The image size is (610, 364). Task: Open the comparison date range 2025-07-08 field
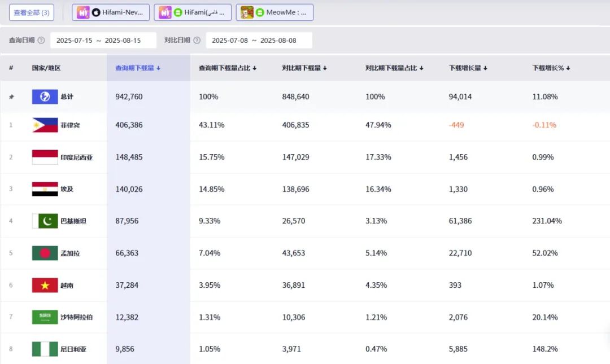(259, 41)
